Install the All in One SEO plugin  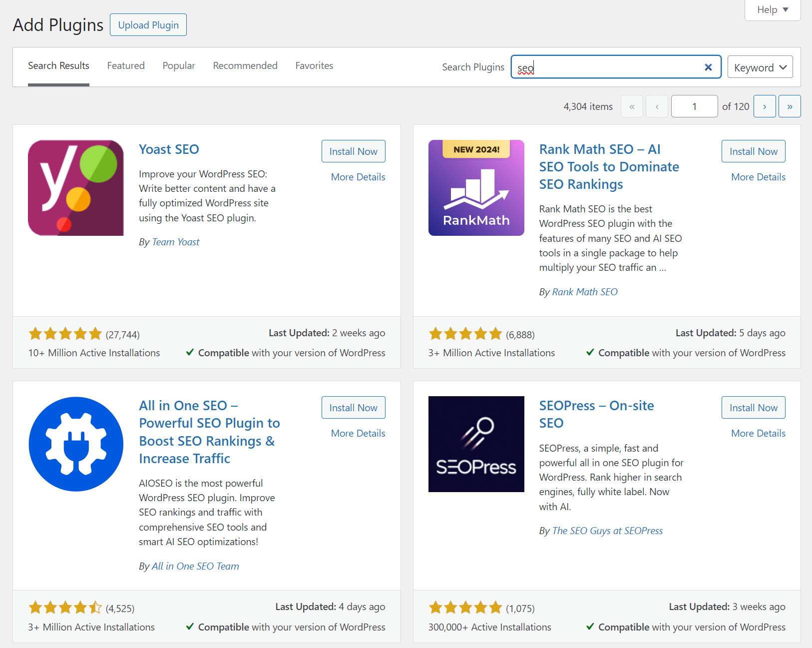(x=353, y=408)
